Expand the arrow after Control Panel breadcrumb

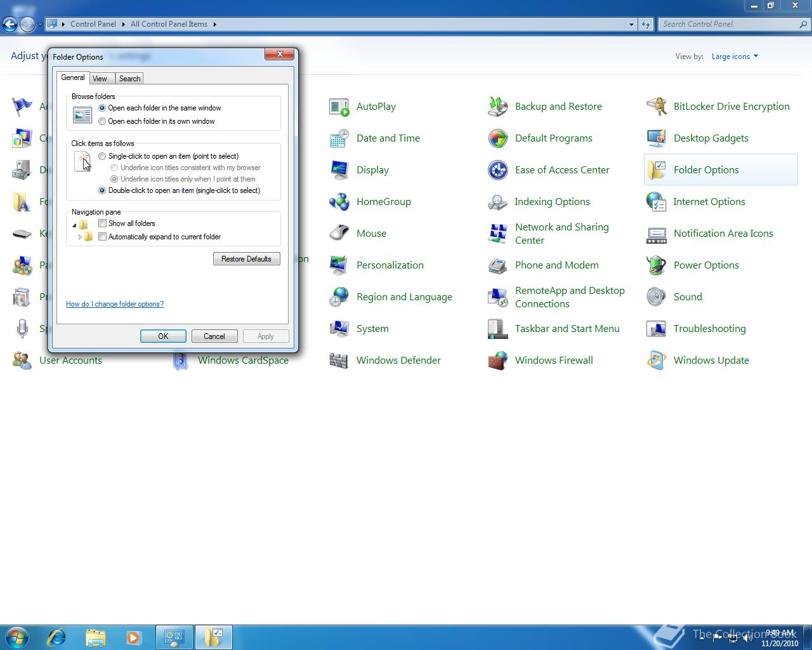[x=123, y=24]
